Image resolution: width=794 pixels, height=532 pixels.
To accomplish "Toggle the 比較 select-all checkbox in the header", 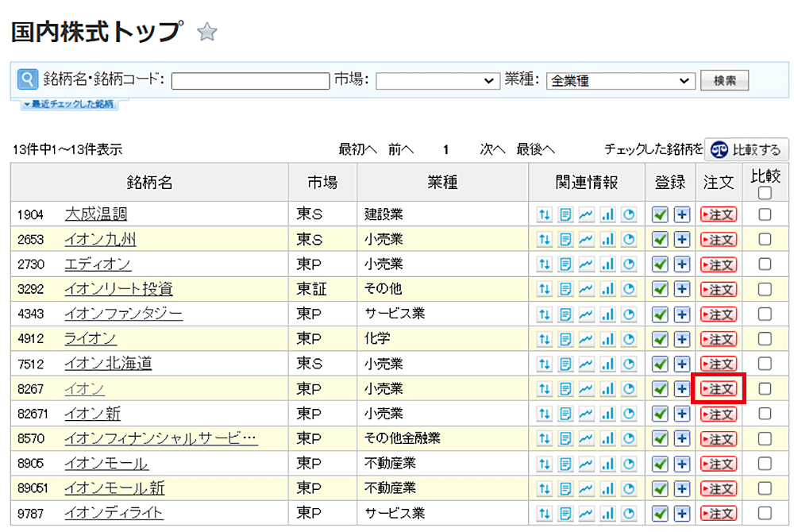I will (765, 193).
